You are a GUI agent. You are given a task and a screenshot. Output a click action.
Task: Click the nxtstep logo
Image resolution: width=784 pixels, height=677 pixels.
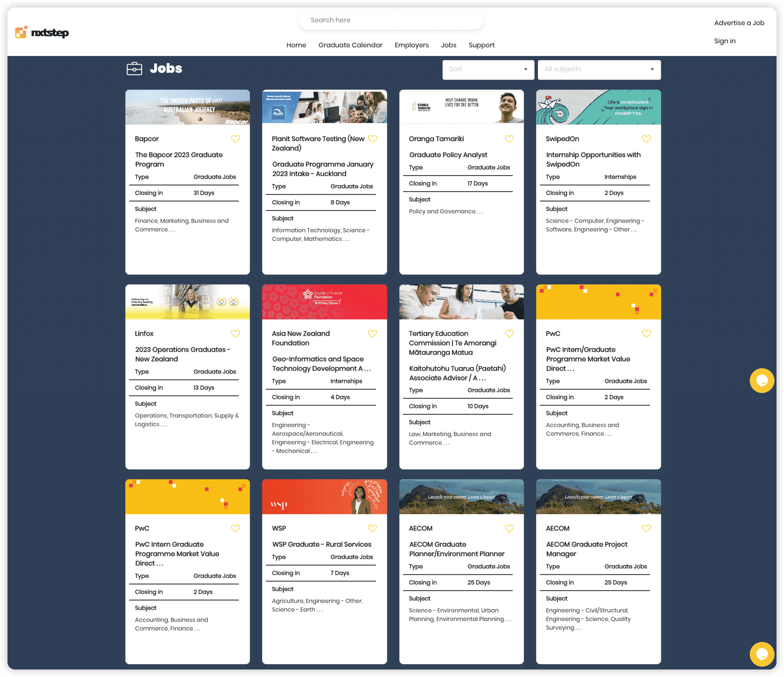click(x=42, y=32)
